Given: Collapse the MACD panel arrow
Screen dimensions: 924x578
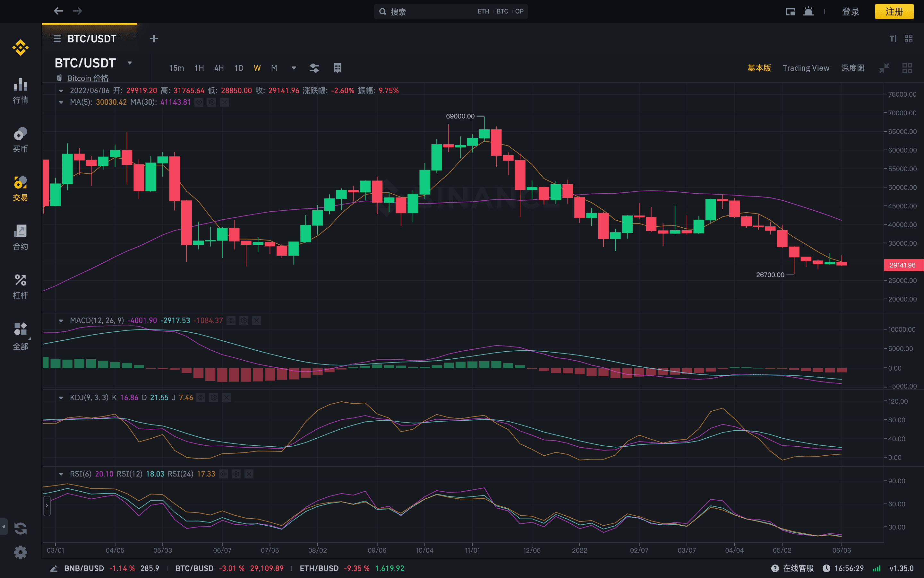Looking at the screenshot, I should (x=61, y=321).
